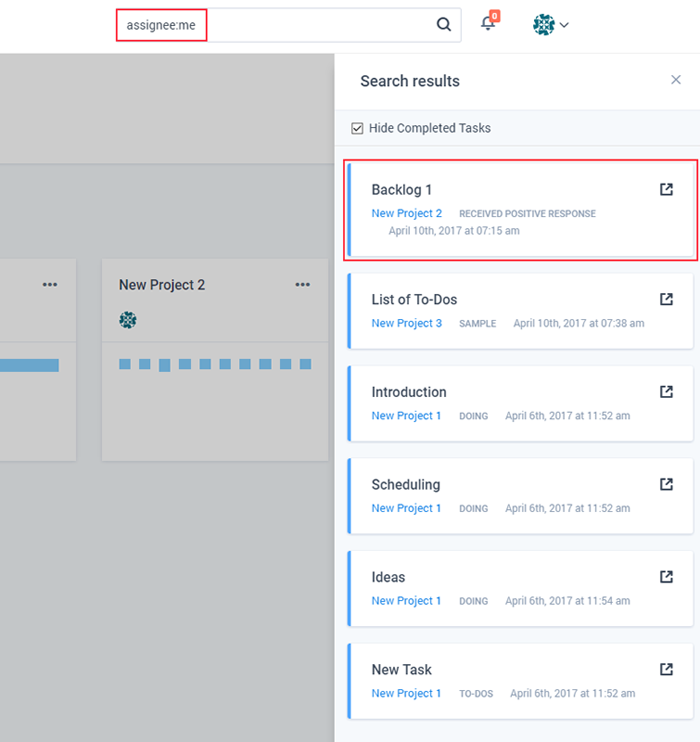Open the left project card options menu
The width and height of the screenshot is (700, 742).
(x=50, y=285)
